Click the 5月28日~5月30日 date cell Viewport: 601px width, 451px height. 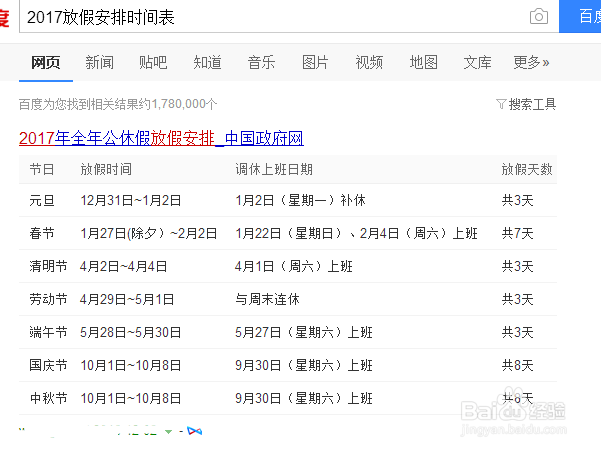coord(130,332)
